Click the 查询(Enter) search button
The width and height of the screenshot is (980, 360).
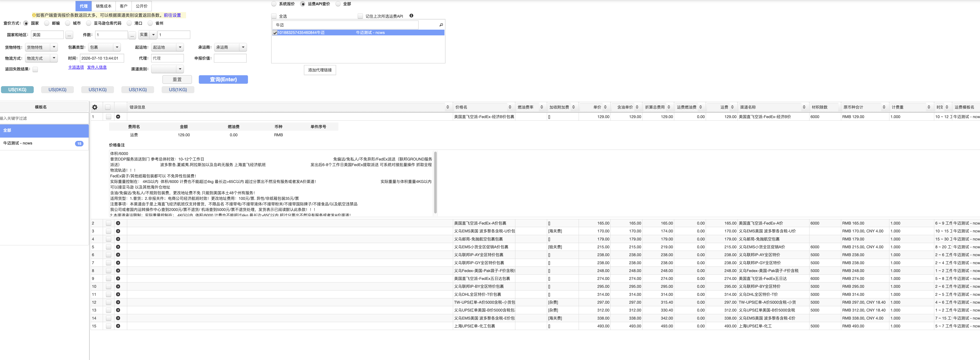[223, 80]
